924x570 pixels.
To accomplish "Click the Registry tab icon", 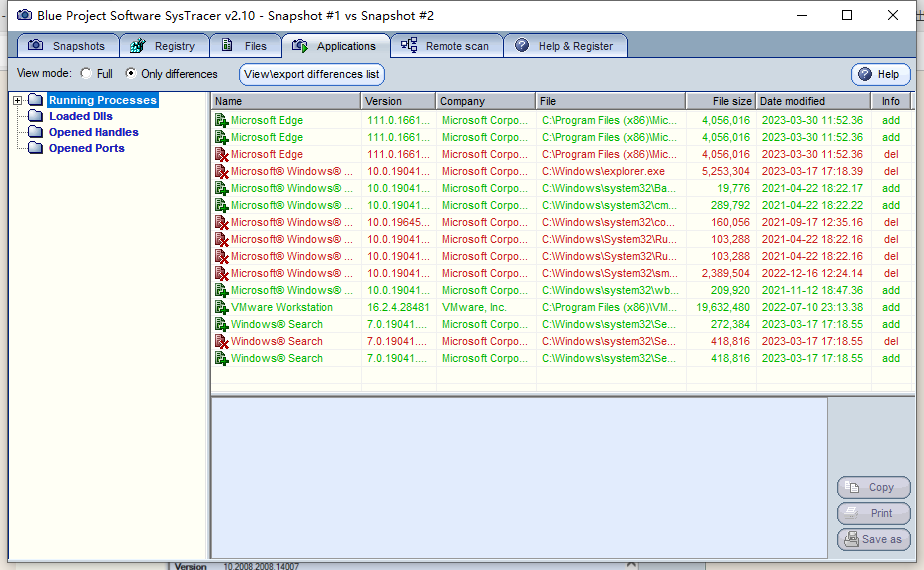I will [138, 45].
